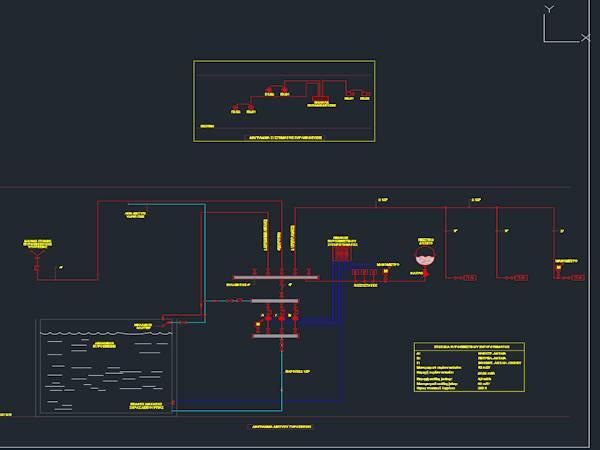Click the blue cable bundle under control panel
This screenshot has width=600, height=450.
click(337, 291)
